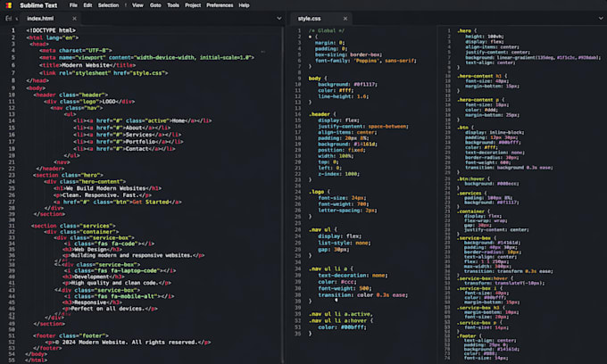Viewport: 607px width, 364px height.
Task: Click the "Perfect on all devices." line
Action: click(x=111, y=309)
